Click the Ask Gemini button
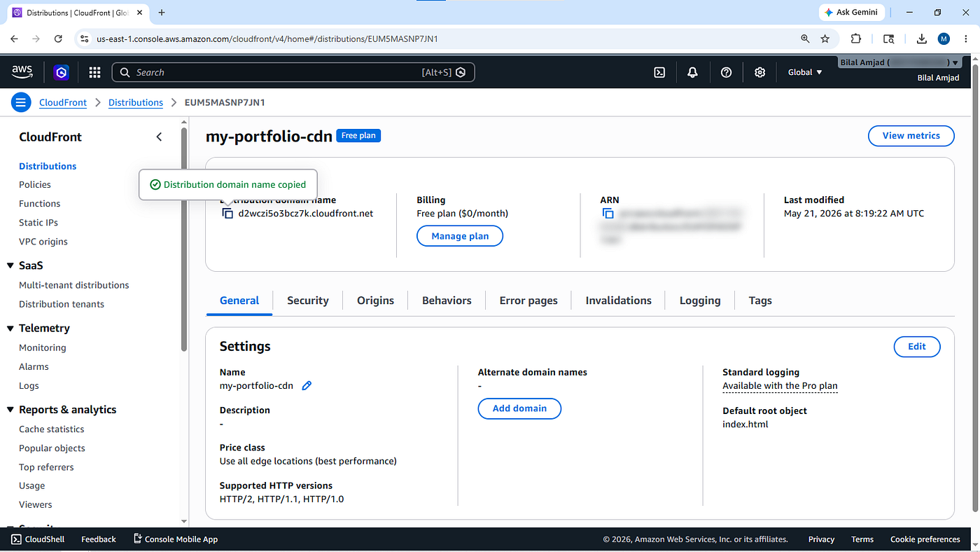Image resolution: width=980 pixels, height=552 pixels. 853,13
